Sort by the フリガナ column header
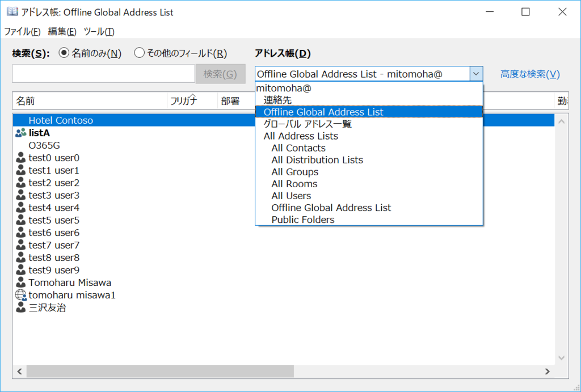This screenshot has height=392, width=581. [x=192, y=101]
